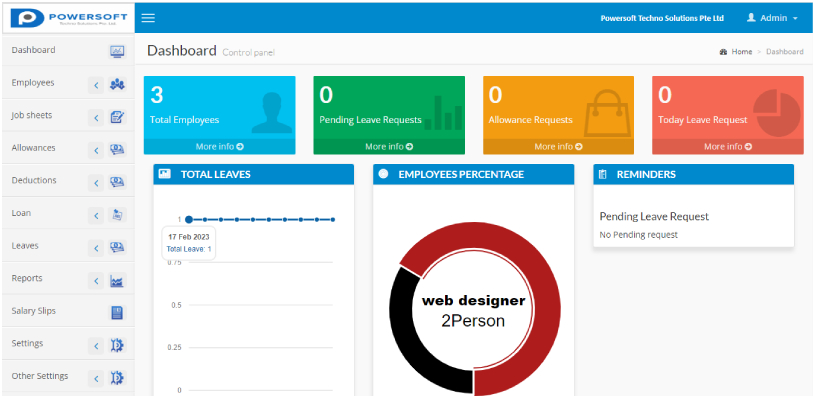Select Loan in the sidebar

[x=21, y=213]
